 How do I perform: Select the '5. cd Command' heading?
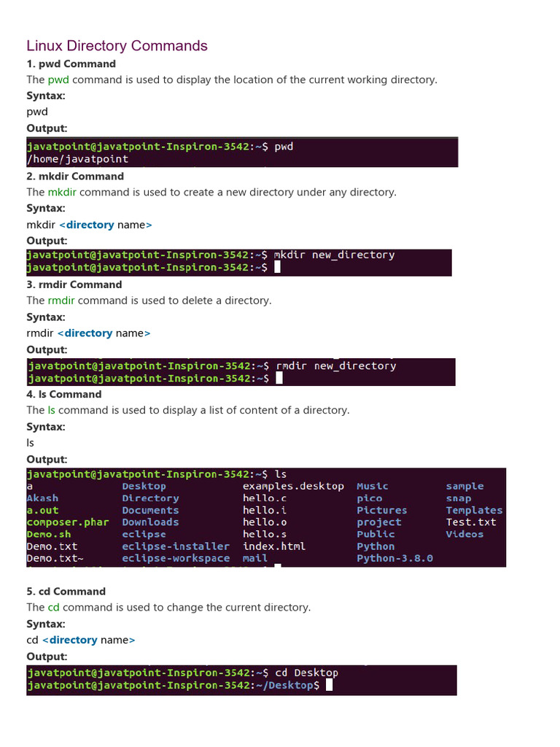(x=66, y=591)
